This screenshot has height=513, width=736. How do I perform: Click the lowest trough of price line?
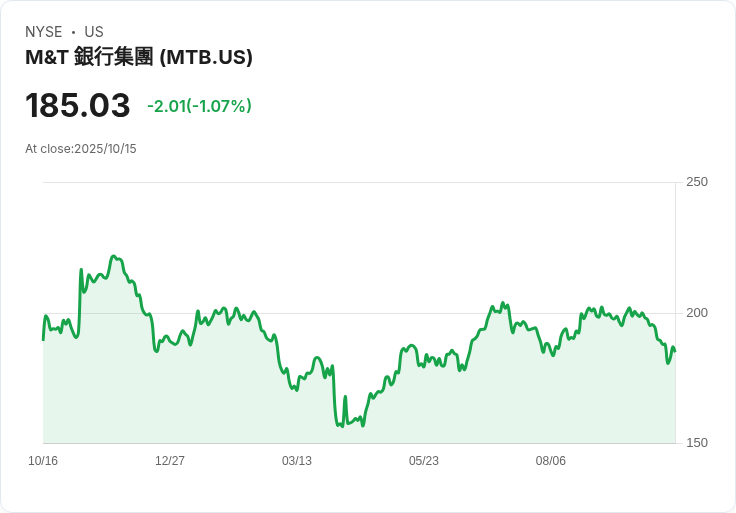pyautogui.click(x=341, y=427)
